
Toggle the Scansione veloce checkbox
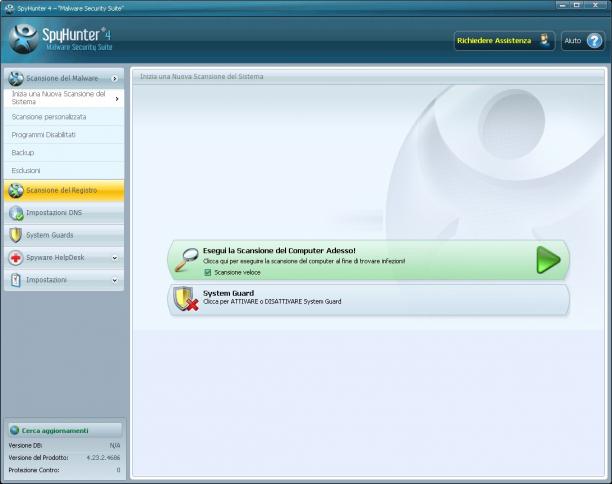coord(208,272)
